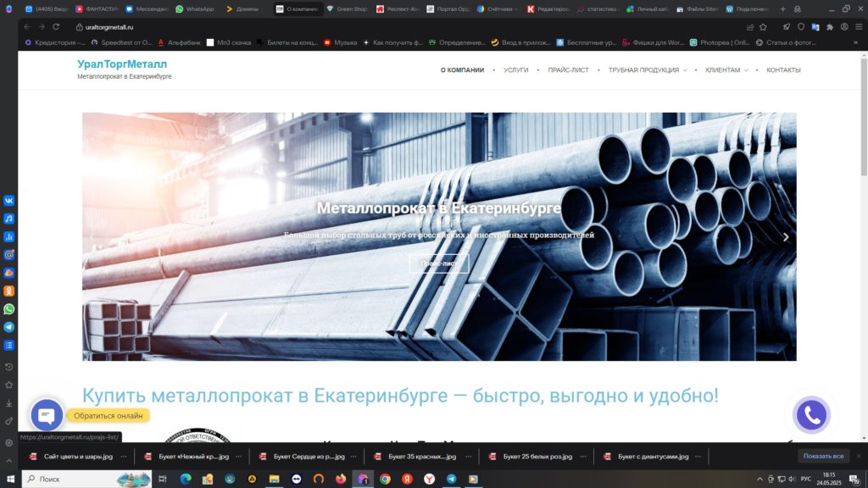Screen dimensions: 868x488
Task: Open Odnoklassniki icon in the sidebar
Action: pyautogui.click(x=8, y=291)
